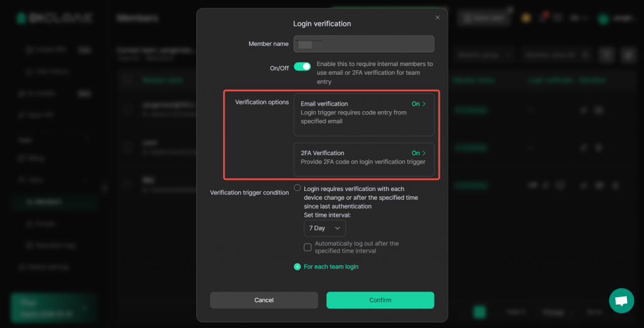Select the device change verification radio option
Image resolution: width=644 pixels, height=328 pixels.
(x=297, y=188)
